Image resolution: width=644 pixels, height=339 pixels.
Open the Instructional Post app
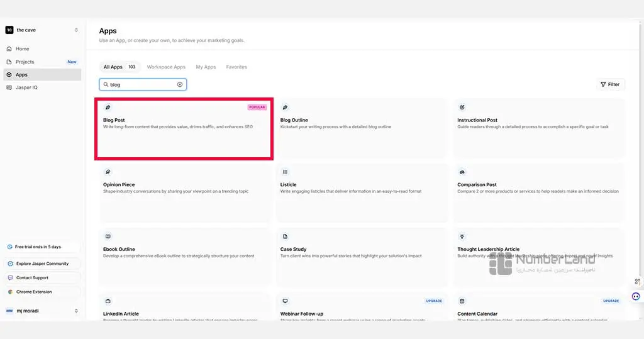(x=539, y=128)
